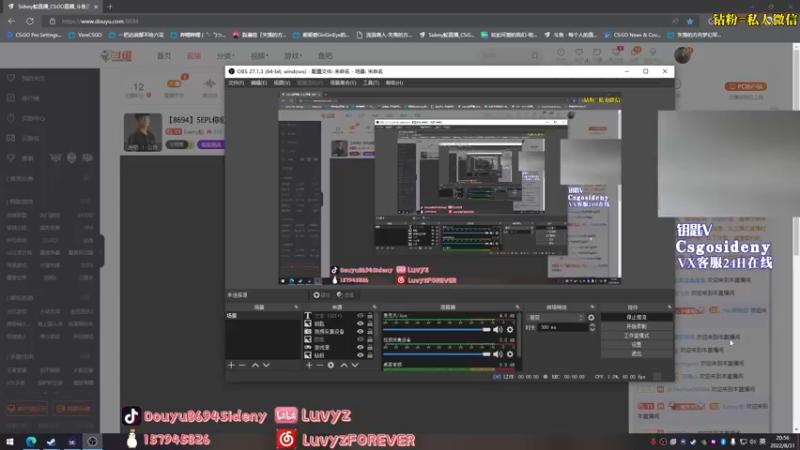Mute the 视频采集设备 mixer channel speaker icon
The image size is (800, 450).
(498, 354)
